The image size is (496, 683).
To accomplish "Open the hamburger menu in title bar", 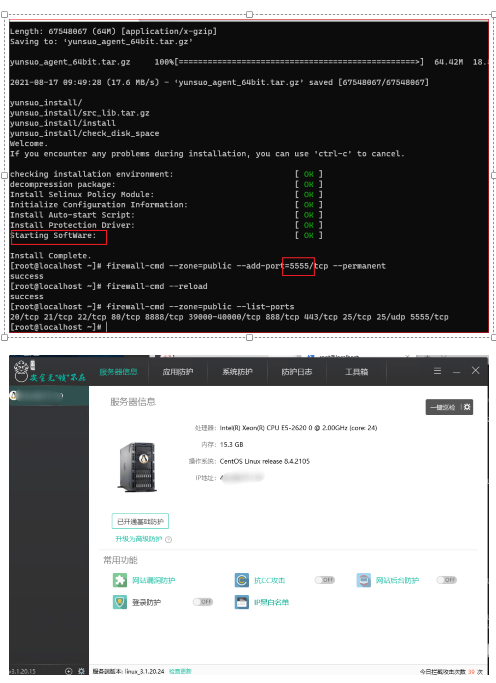I will coord(437,371).
